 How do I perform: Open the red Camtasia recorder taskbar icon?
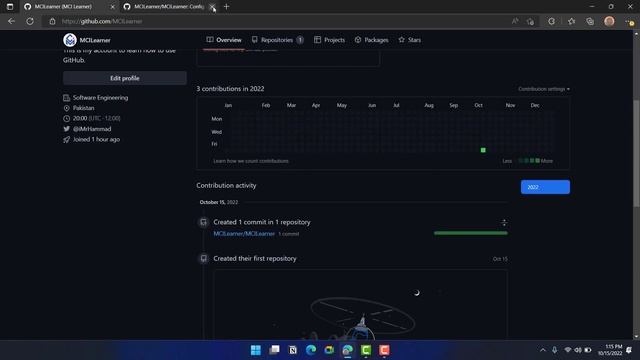(384, 350)
